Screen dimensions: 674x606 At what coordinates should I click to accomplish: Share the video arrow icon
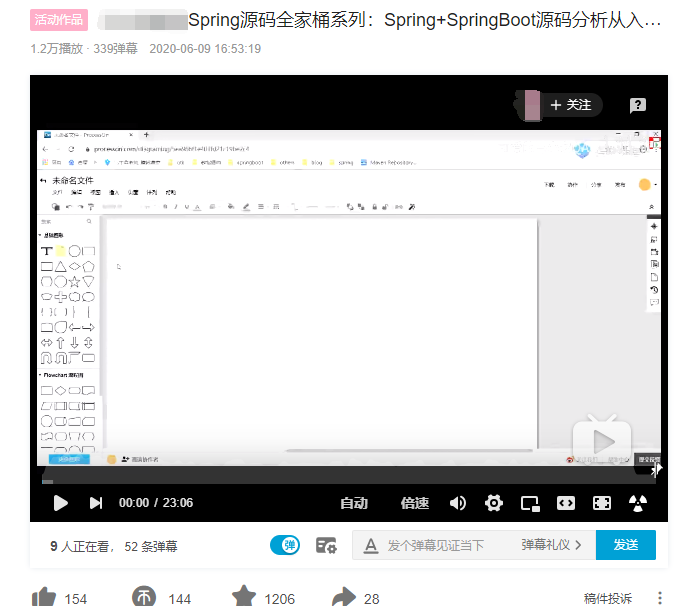coord(344,597)
